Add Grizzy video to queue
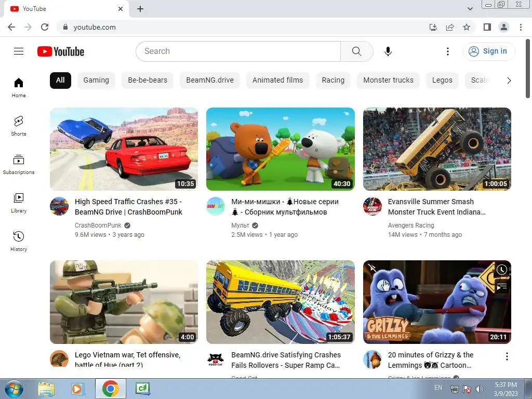Viewport: 532px width, 399px height. click(502, 287)
